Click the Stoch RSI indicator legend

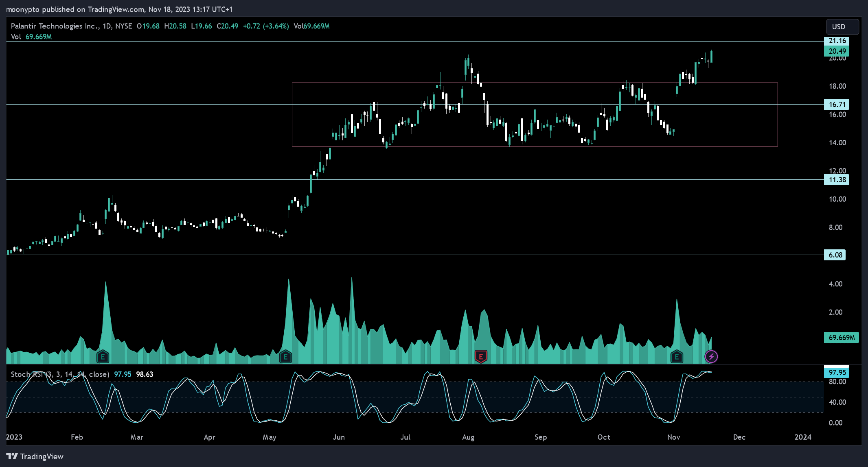point(60,374)
